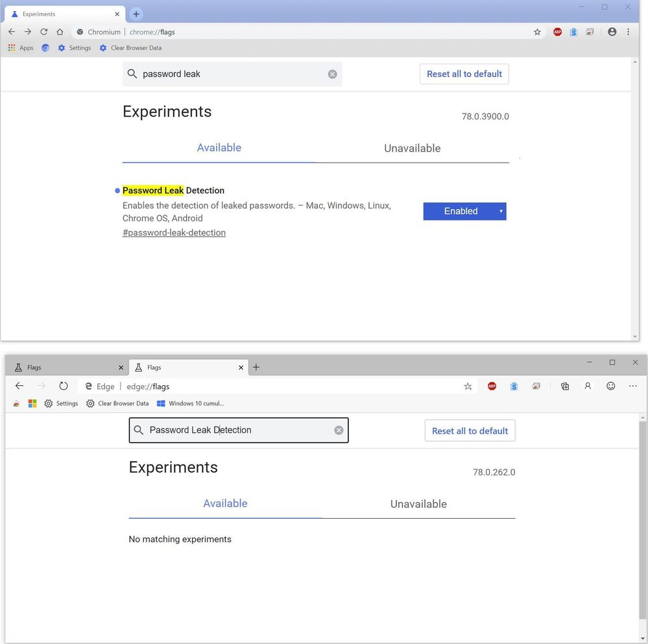The image size is (648, 644).
Task: Open a new tab in Chromium
Action: point(136,14)
